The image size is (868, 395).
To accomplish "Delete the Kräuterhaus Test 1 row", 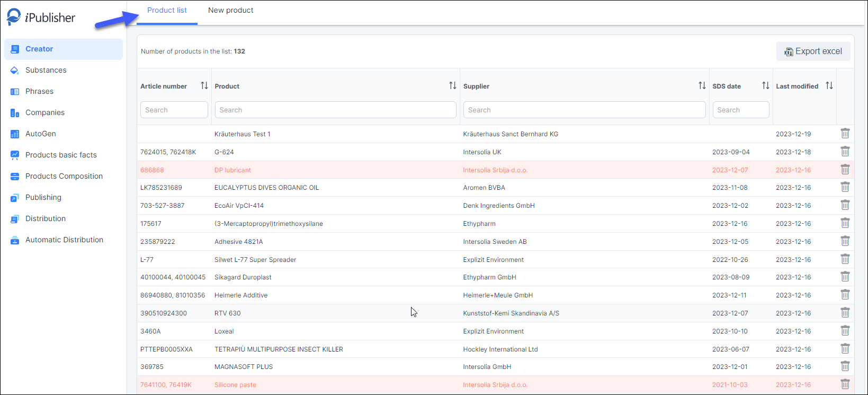I will [x=845, y=134].
